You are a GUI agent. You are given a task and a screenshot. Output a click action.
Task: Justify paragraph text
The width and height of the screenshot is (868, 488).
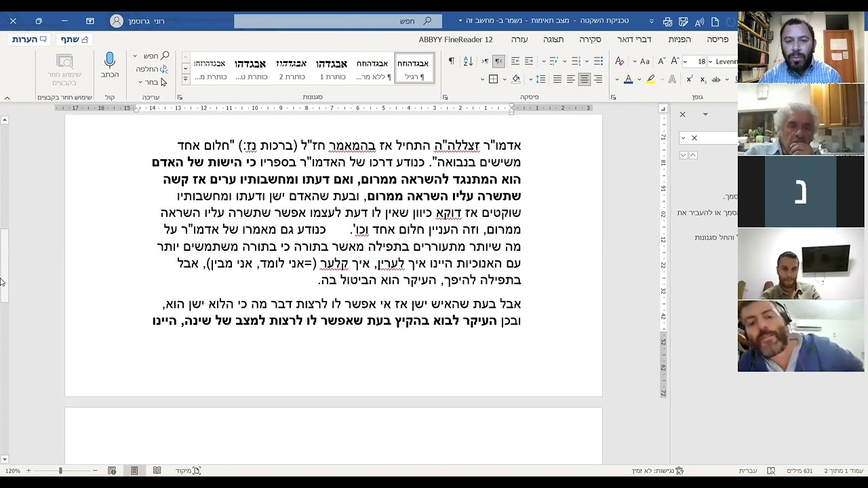[557, 79]
